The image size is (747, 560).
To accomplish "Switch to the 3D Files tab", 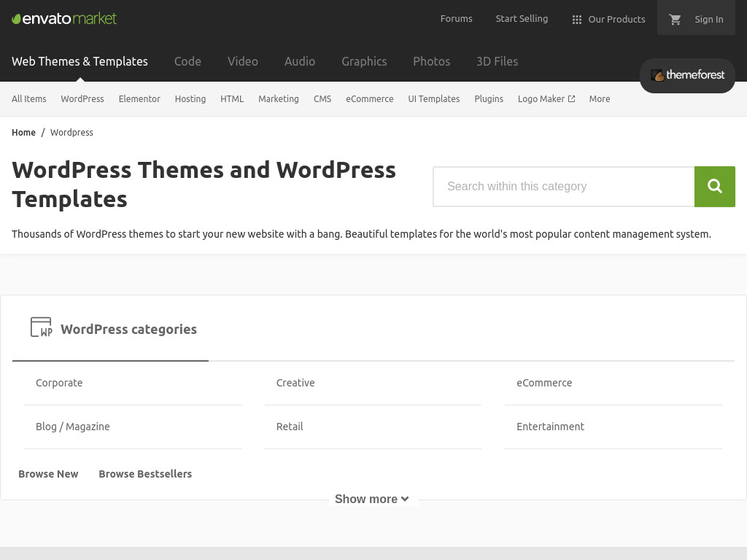I will 497,61.
